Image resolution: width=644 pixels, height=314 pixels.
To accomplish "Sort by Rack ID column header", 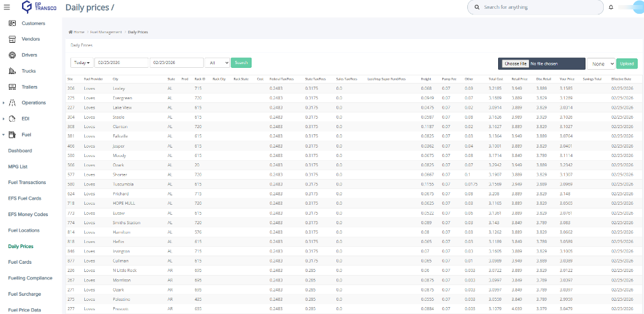I will [199, 78].
